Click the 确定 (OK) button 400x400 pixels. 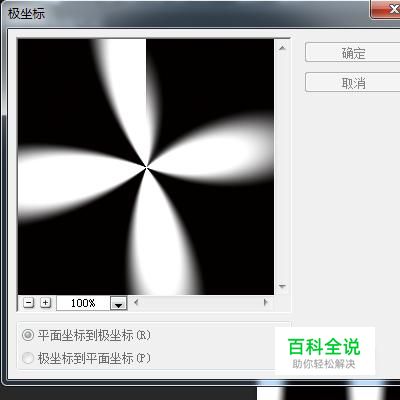[x=353, y=52]
